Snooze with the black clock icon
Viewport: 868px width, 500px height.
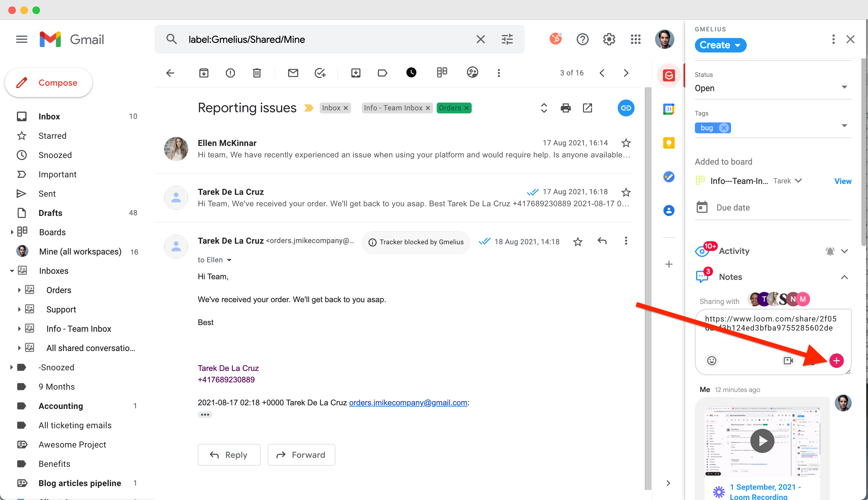[411, 72]
